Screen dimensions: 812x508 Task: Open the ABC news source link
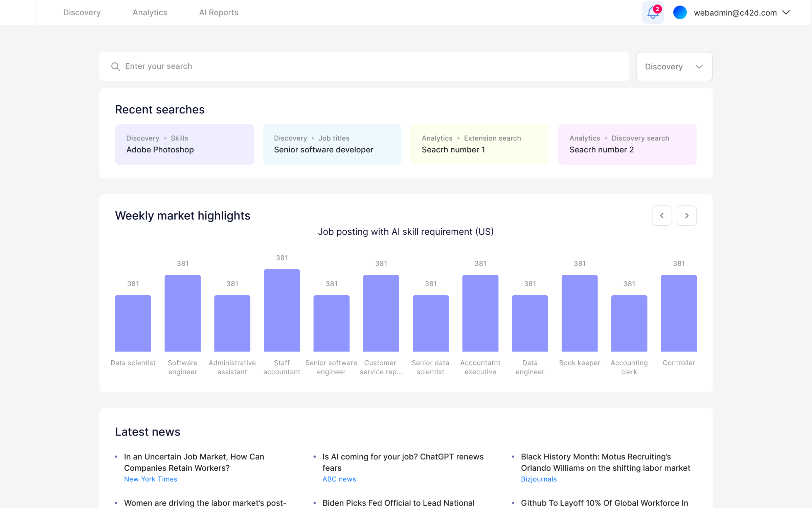(339, 479)
